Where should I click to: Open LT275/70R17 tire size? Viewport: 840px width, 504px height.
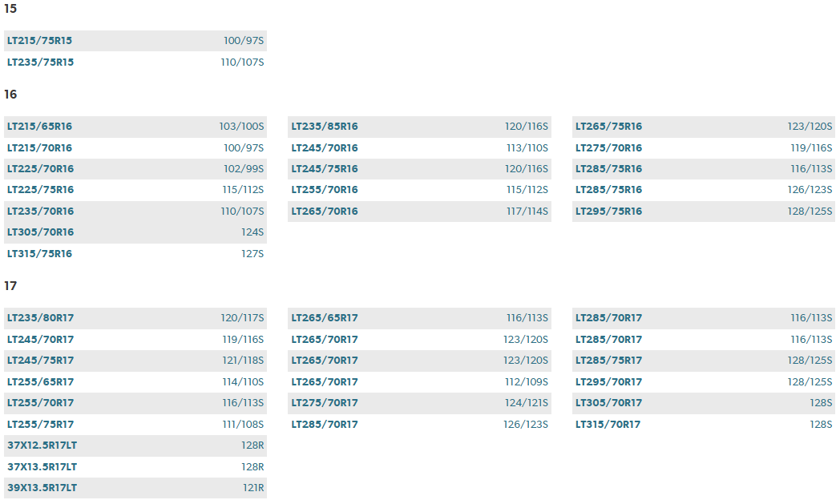pyautogui.click(x=325, y=403)
